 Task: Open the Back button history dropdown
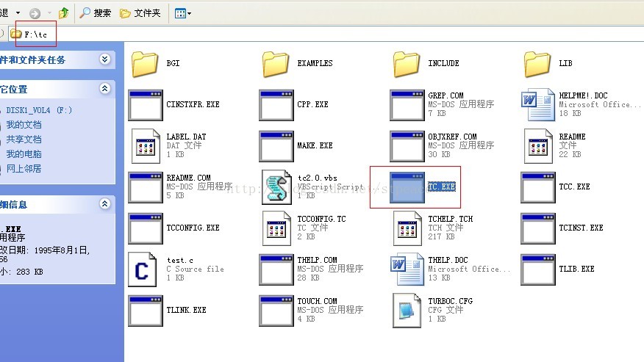18,13
